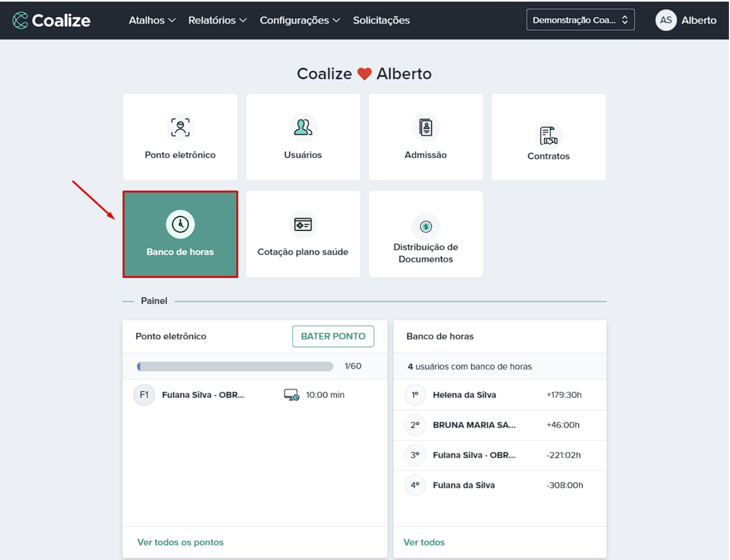This screenshot has width=730, height=560.
Task: Open the Ponto eletrônico face-scan icon
Action: point(180,128)
